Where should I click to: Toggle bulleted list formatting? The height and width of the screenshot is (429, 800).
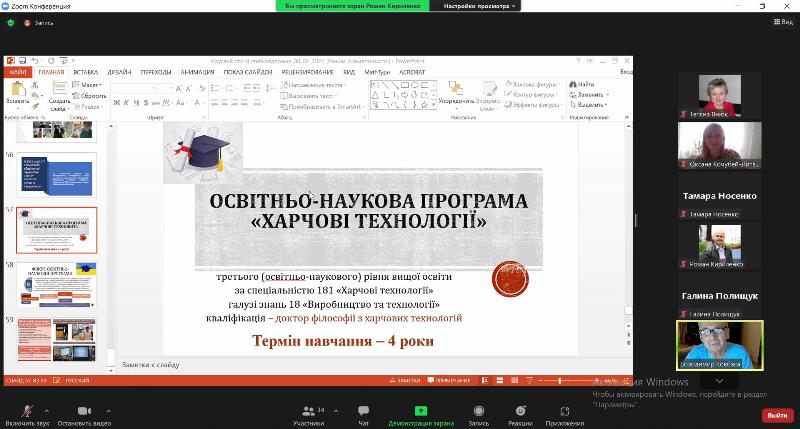click(216, 88)
